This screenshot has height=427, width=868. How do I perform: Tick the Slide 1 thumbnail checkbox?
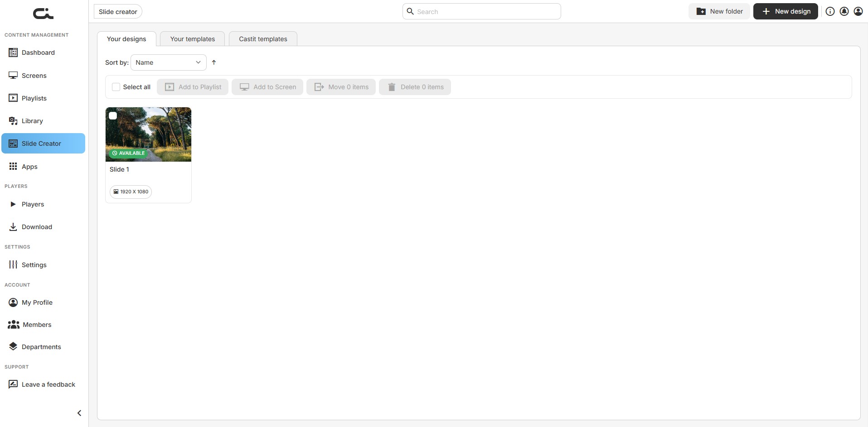pos(113,115)
